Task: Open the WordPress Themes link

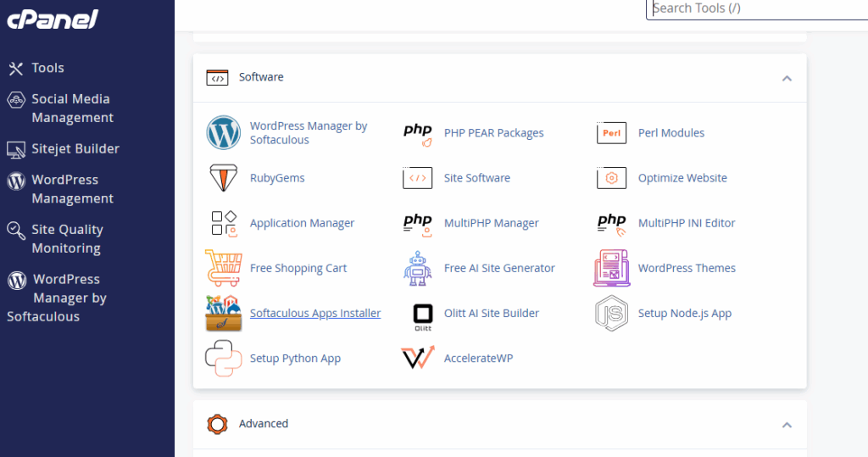Action: pos(687,268)
